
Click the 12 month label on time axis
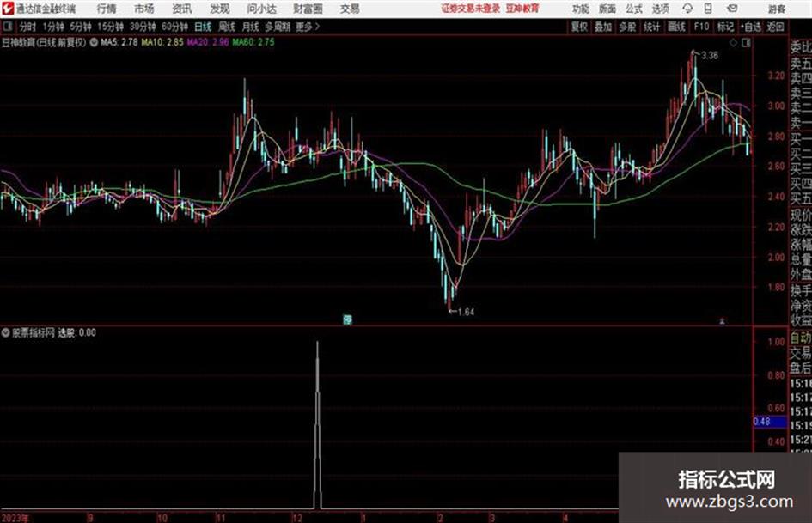click(x=296, y=517)
